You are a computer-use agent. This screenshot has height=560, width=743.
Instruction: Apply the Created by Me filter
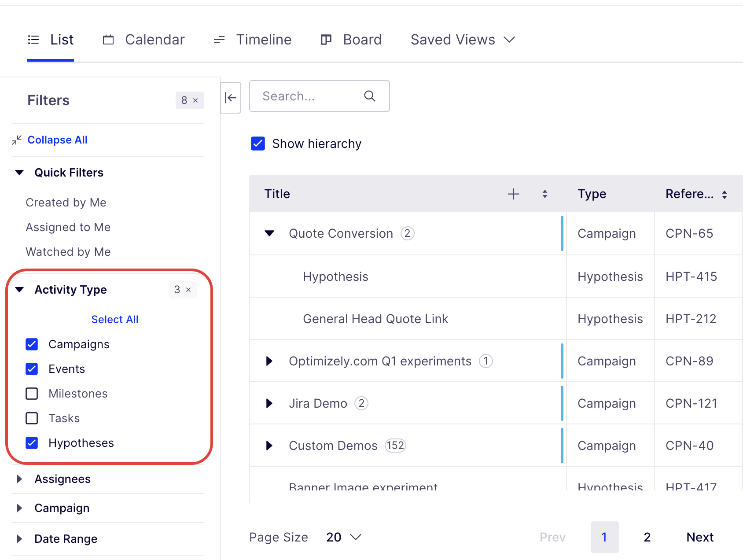click(66, 203)
